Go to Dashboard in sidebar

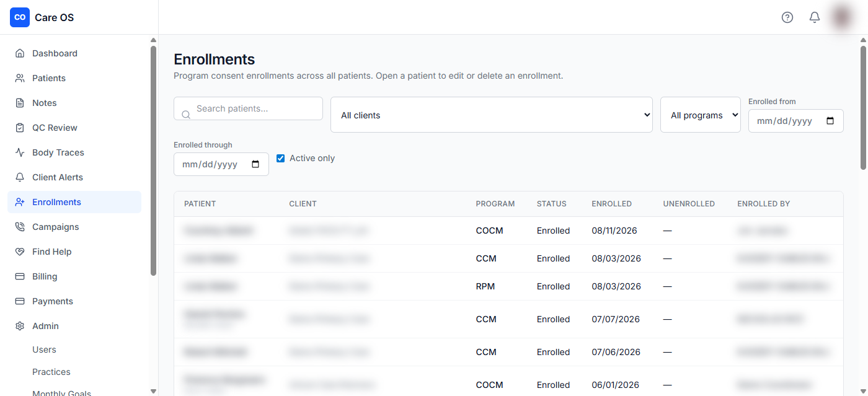coord(74,53)
